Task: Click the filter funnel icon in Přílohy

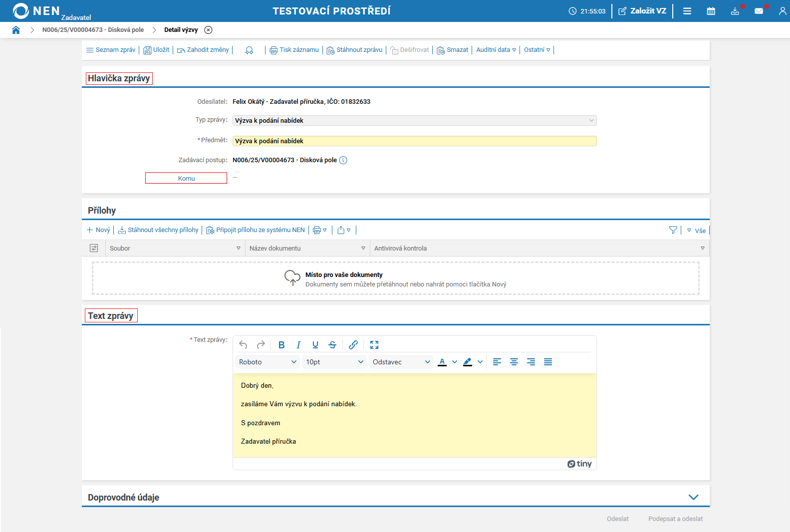Action: pos(673,230)
